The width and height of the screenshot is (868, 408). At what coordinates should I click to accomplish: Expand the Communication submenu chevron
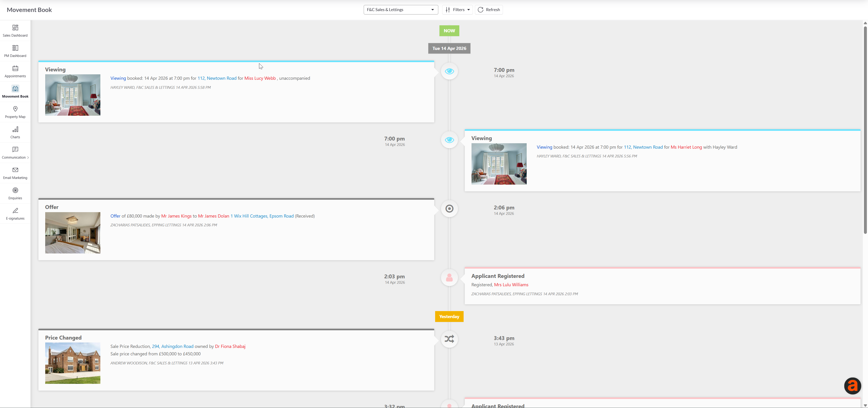pyautogui.click(x=28, y=157)
